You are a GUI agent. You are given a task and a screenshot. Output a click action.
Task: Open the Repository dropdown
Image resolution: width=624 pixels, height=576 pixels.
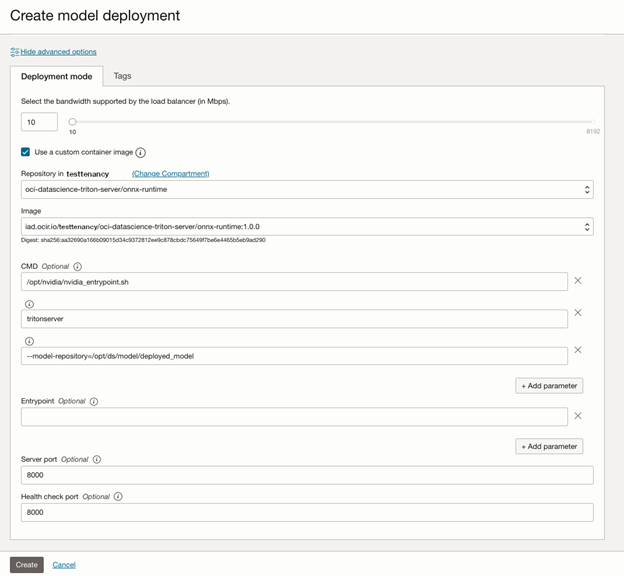tap(306, 190)
